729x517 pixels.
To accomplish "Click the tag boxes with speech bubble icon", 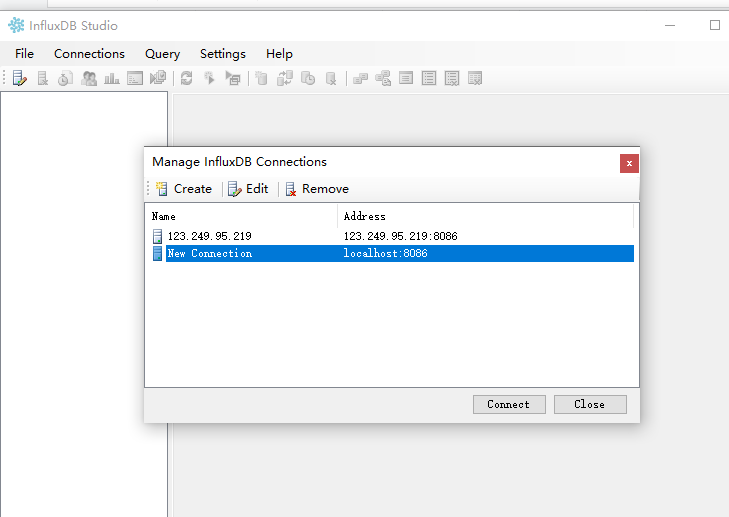I will tap(383, 78).
